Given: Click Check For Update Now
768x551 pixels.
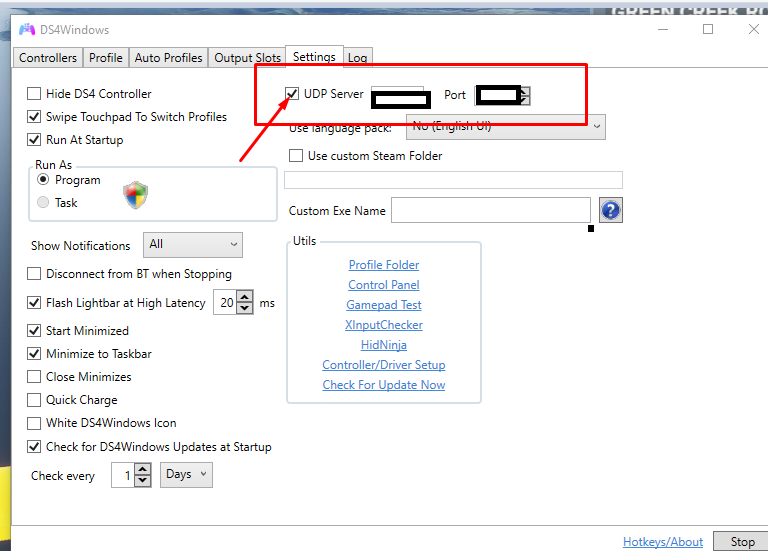Looking at the screenshot, I should pos(384,385).
